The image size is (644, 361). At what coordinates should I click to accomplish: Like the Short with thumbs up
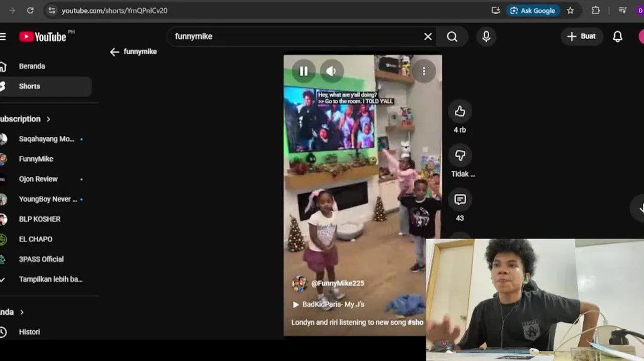tap(460, 111)
